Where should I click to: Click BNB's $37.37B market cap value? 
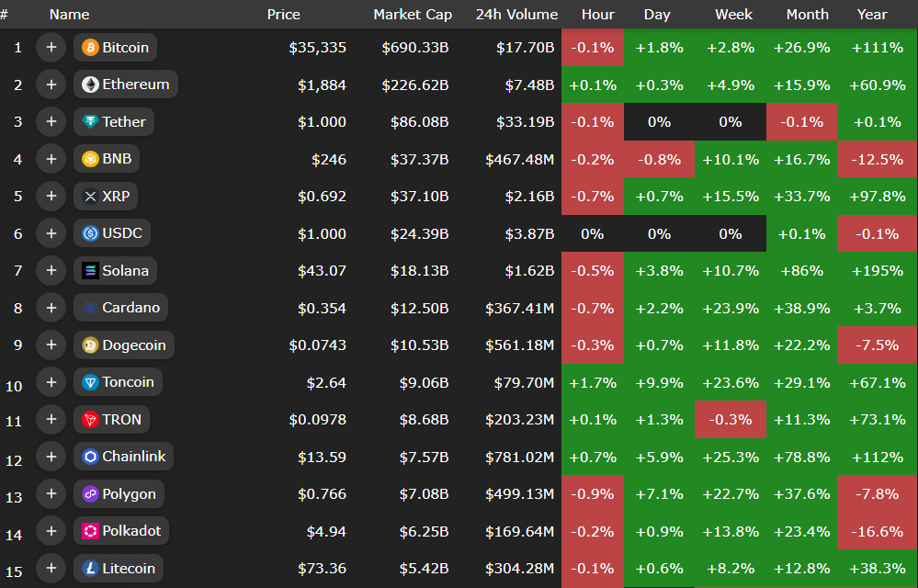(x=415, y=159)
